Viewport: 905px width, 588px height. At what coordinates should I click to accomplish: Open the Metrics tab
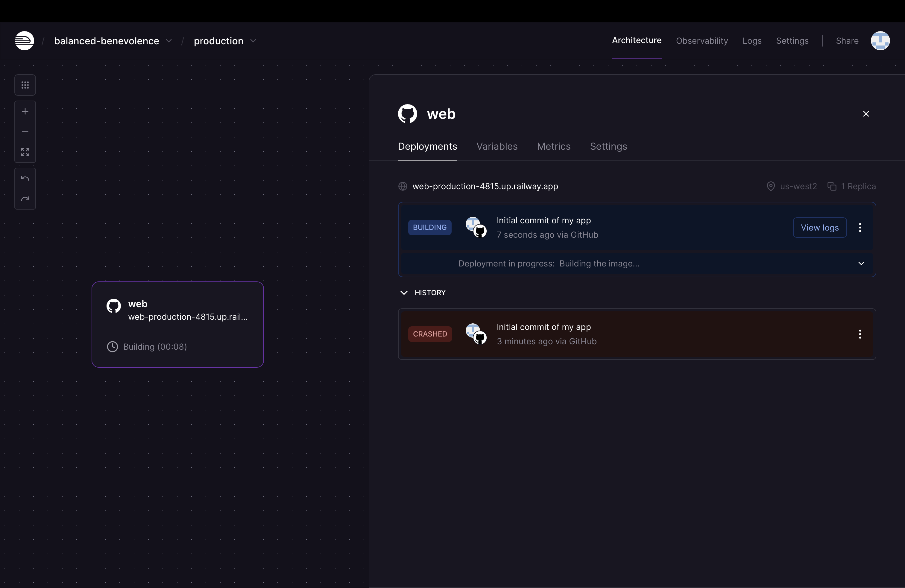[x=553, y=146]
